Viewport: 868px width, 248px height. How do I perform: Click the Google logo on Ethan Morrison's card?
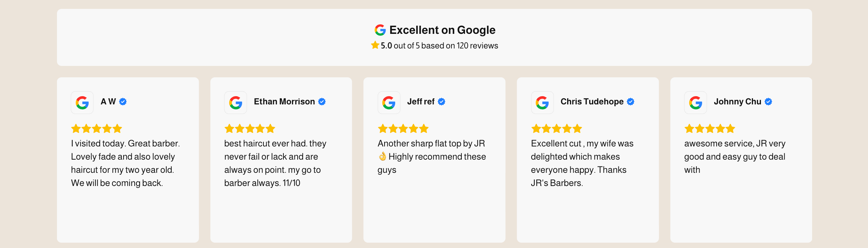coord(235,103)
